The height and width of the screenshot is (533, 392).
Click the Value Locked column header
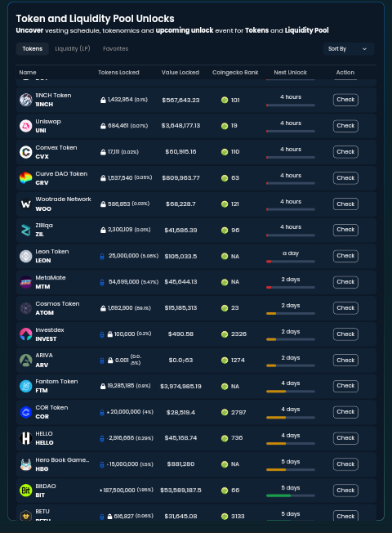[180, 73]
